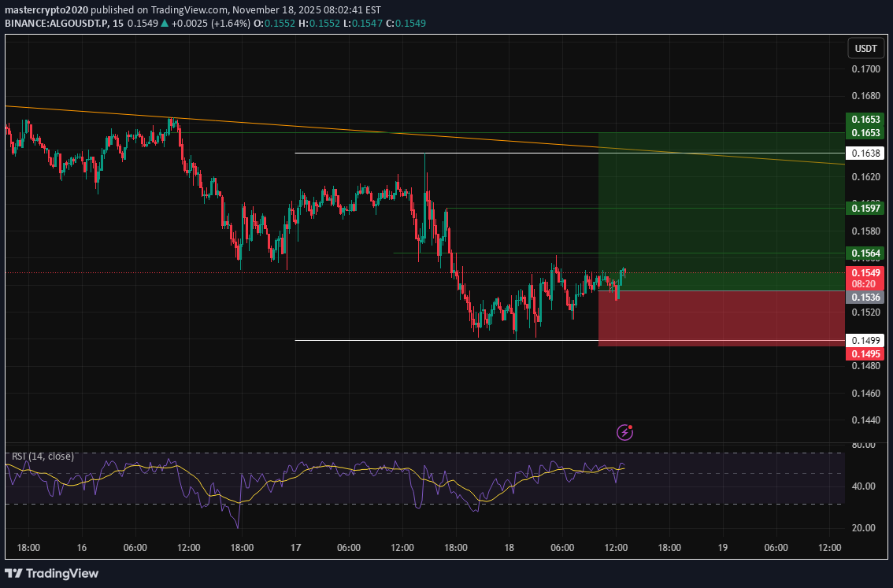
Task: Click the date 17 on time axis
Action: (x=295, y=547)
